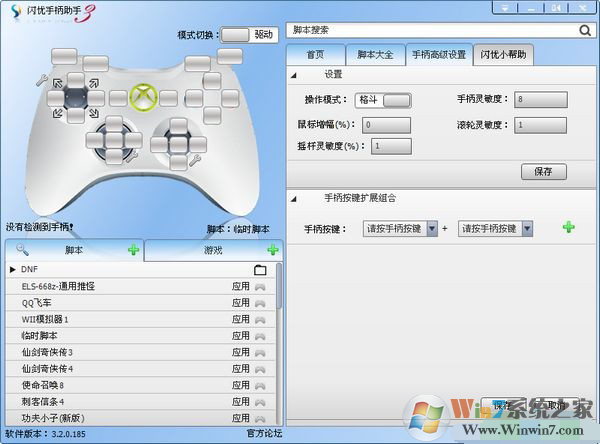Open the left stick wrench settings
The image size is (600, 444).
click(132, 156)
